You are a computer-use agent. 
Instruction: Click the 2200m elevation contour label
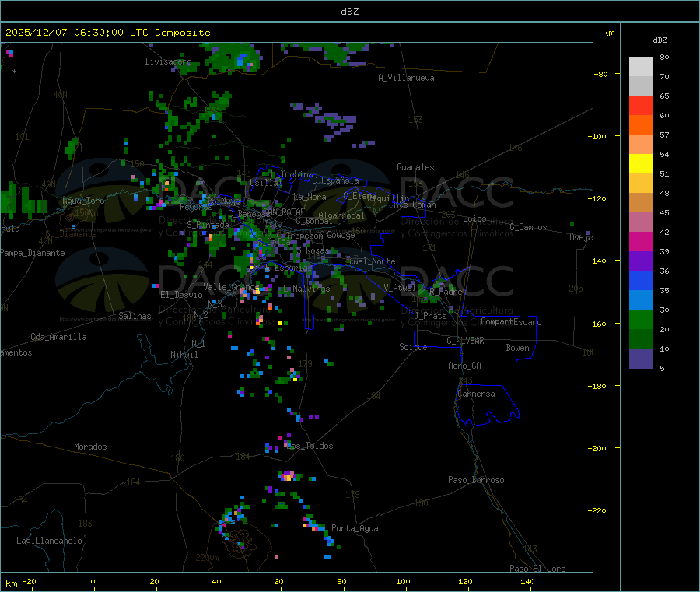click(x=207, y=558)
